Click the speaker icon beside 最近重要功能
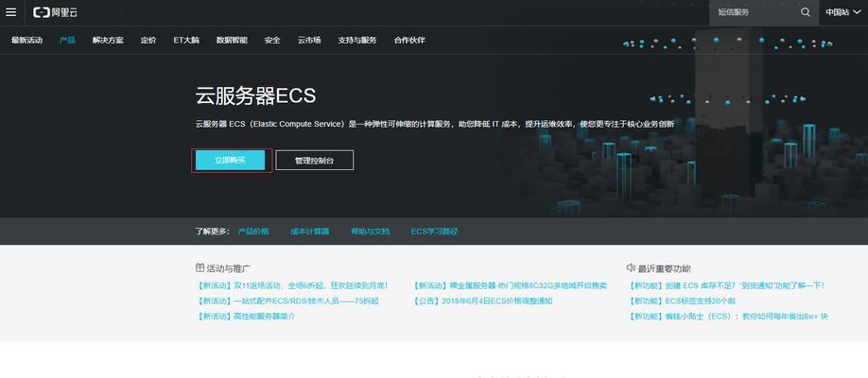 pyautogui.click(x=631, y=267)
